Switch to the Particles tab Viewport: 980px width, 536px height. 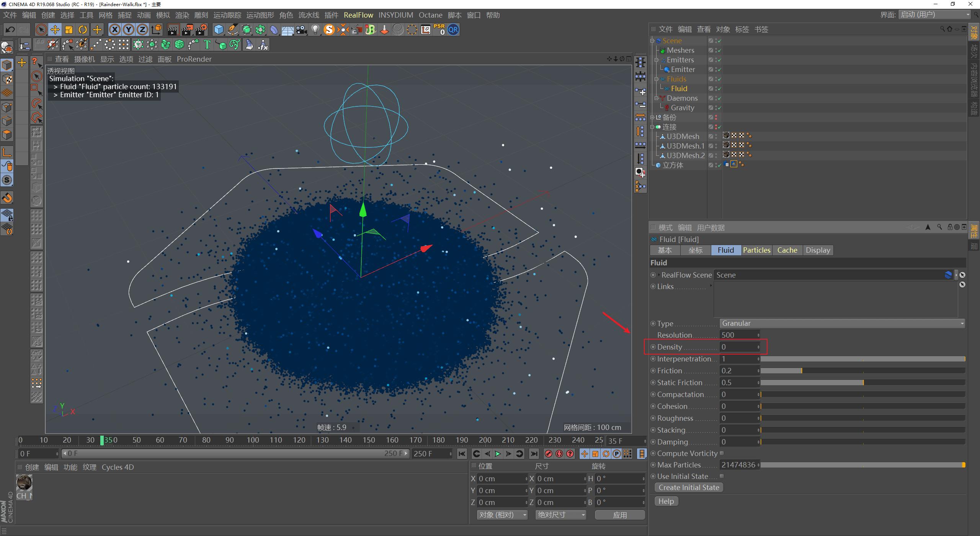756,250
